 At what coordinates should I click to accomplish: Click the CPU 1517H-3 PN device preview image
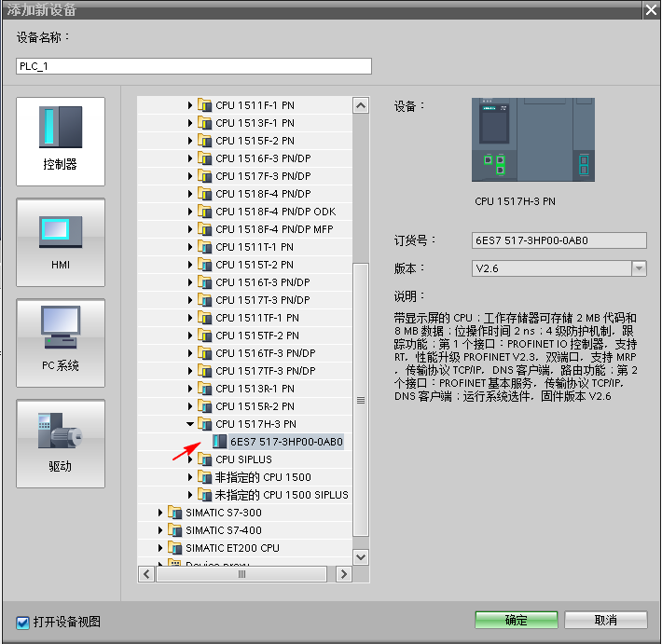[x=532, y=140]
